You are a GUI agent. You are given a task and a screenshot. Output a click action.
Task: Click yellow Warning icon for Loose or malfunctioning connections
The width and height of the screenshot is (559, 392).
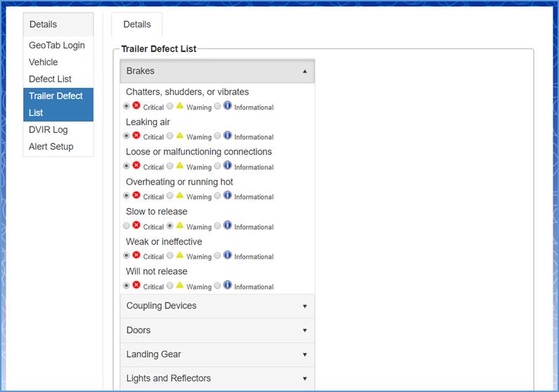(x=180, y=166)
